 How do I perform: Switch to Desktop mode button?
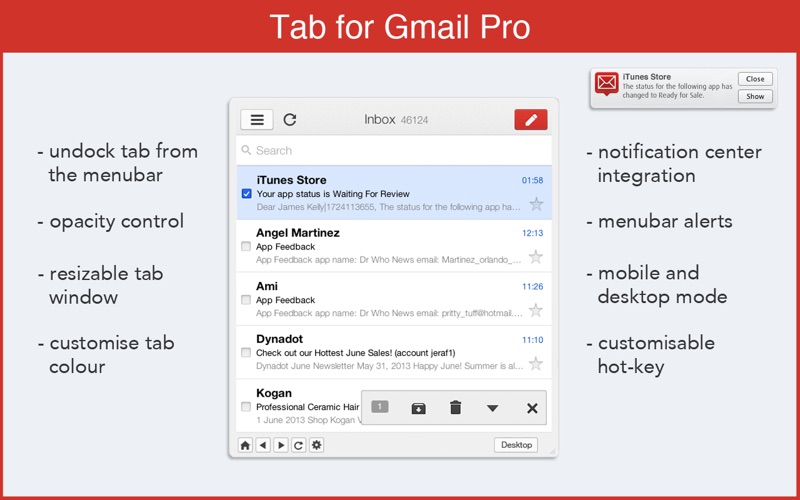[516, 445]
